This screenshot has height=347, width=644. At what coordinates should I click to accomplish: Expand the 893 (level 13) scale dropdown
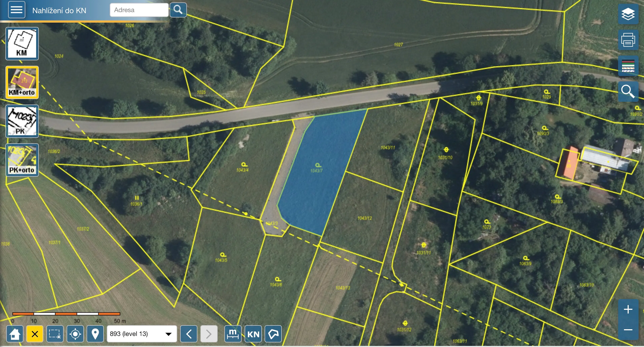click(142, 334)
